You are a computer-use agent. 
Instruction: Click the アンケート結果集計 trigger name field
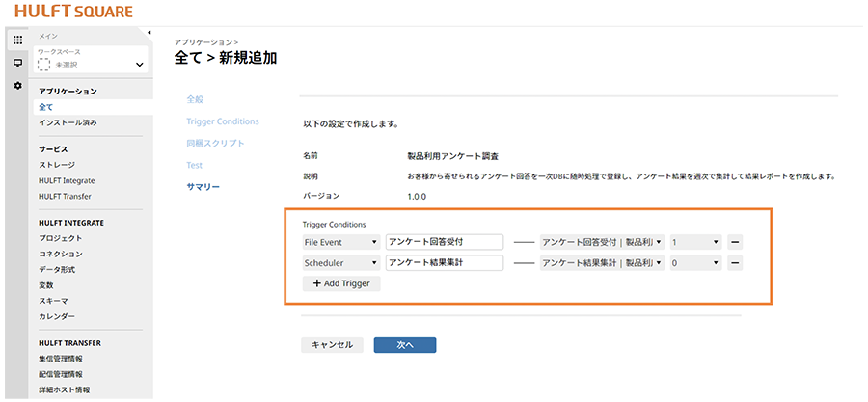444,262
